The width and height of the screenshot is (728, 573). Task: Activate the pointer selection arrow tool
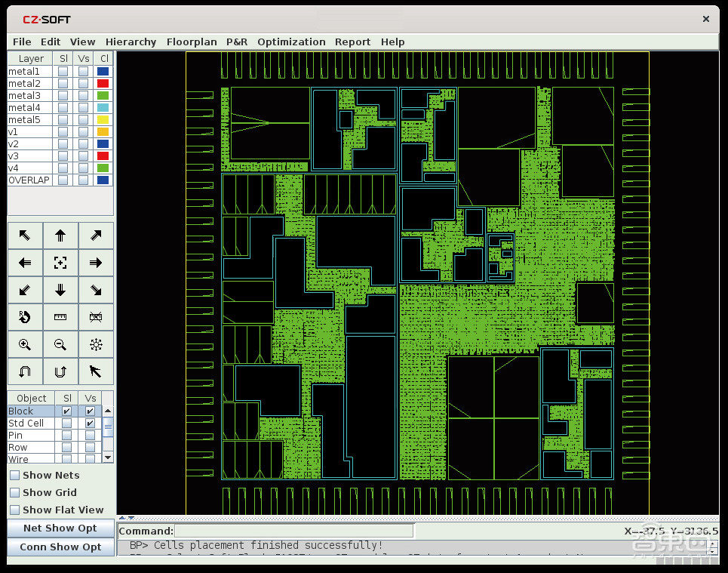(96, 371)
